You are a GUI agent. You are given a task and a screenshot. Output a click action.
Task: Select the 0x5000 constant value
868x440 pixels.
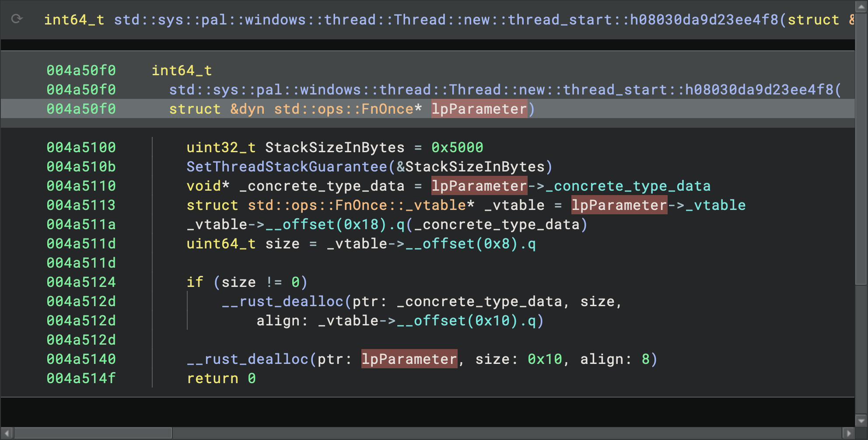[x=457, y=147]
